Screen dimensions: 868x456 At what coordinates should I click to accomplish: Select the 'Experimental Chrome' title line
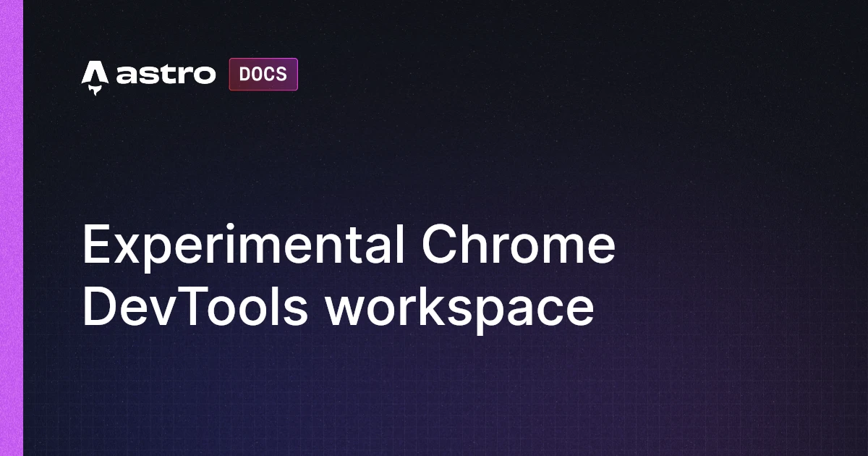[x=349, y=246]
